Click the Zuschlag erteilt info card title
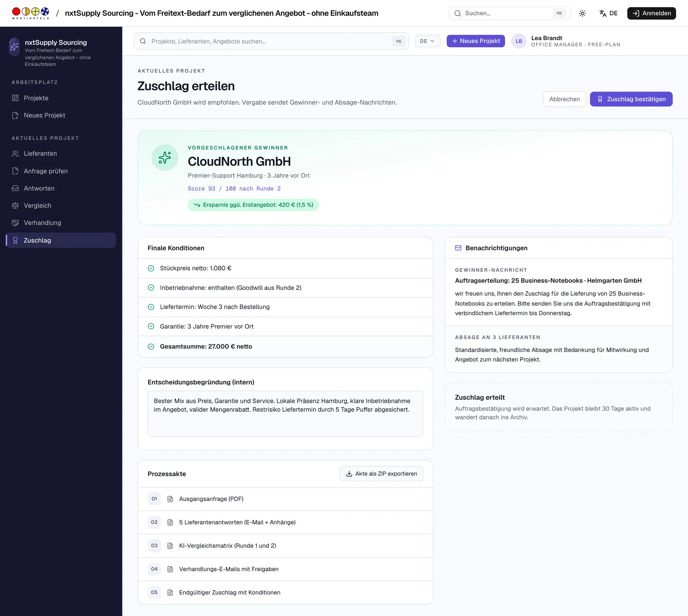 (x=480, y=398)
